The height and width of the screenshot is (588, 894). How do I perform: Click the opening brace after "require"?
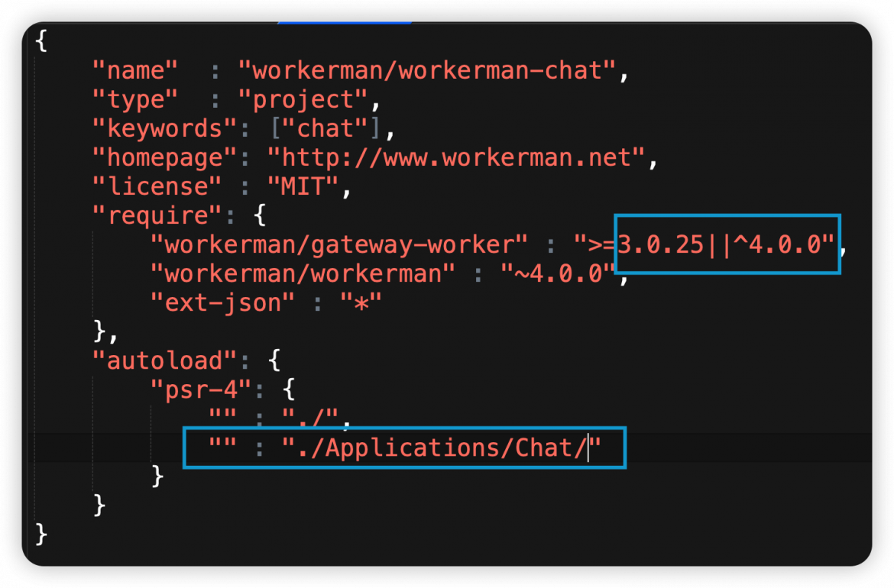[260, 216]
